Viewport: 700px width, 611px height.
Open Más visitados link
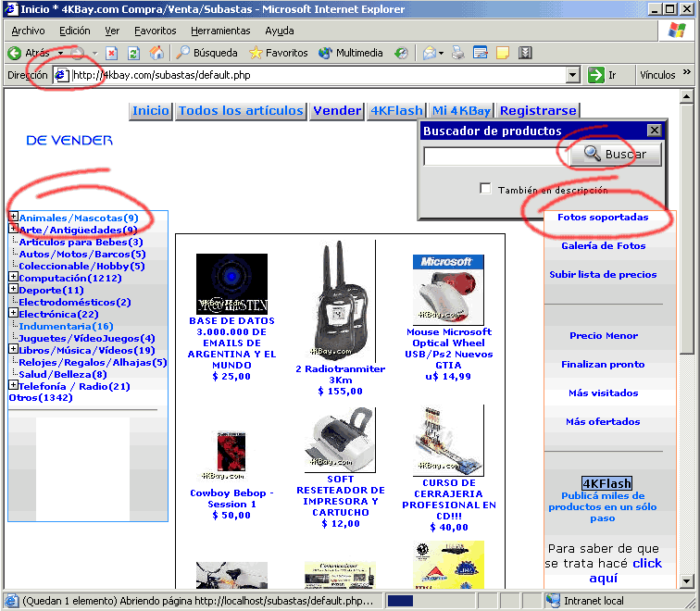tap(603, 393)
